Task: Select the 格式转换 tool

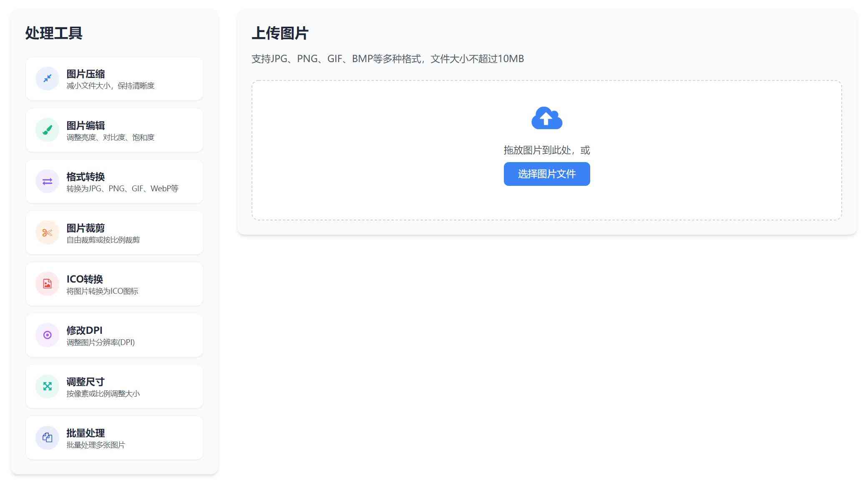Action: click(114, 182)
